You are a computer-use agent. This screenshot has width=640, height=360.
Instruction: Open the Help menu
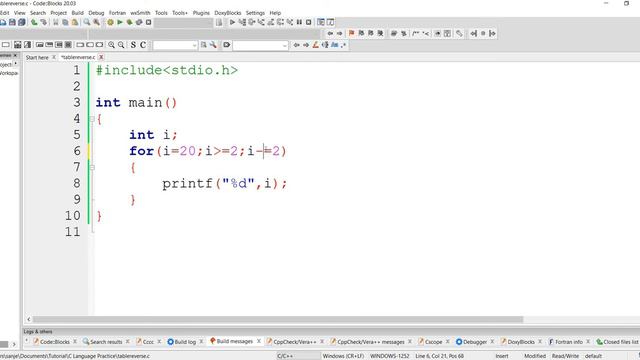275,13
